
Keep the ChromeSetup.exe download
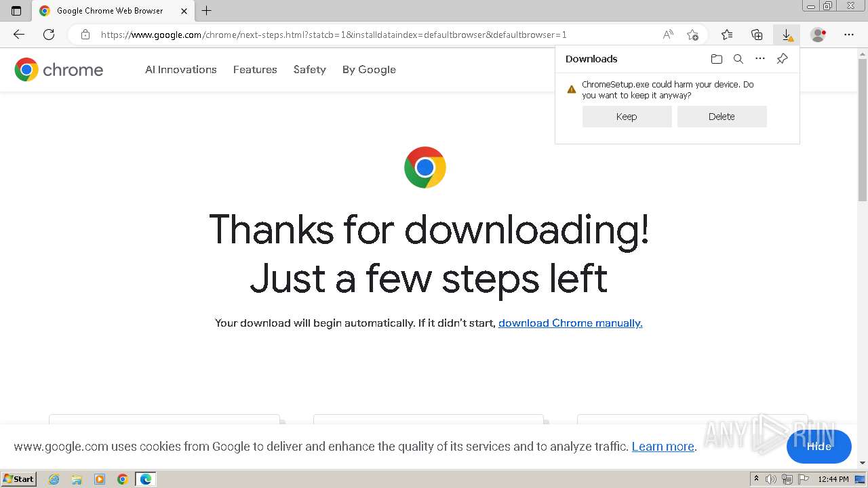pos(627,117)
